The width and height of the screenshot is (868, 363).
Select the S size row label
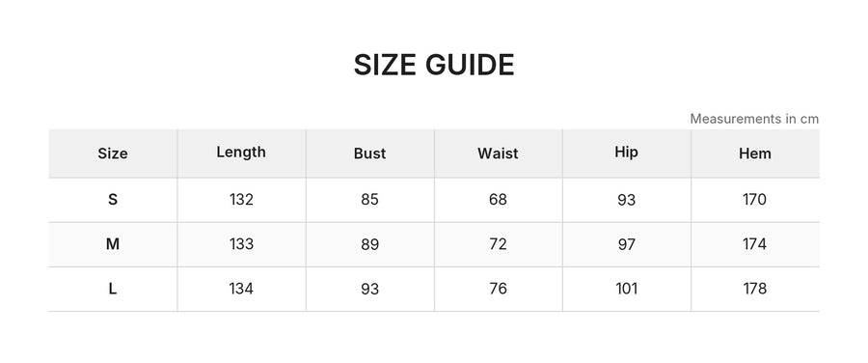(113, 200)
